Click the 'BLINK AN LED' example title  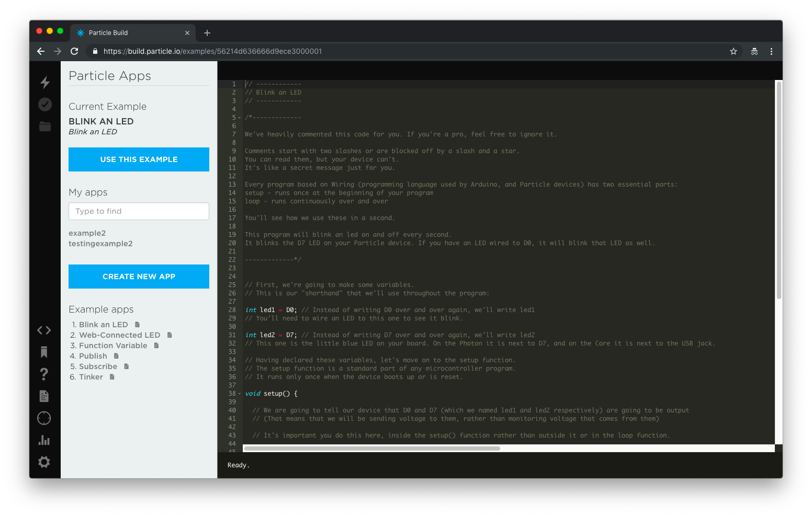point(101,121)
